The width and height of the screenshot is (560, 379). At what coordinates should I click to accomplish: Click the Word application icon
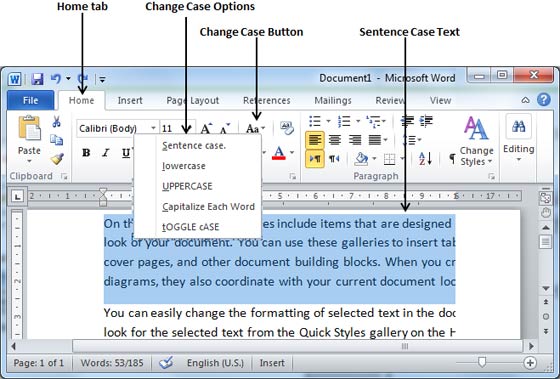tap(15, 79)
